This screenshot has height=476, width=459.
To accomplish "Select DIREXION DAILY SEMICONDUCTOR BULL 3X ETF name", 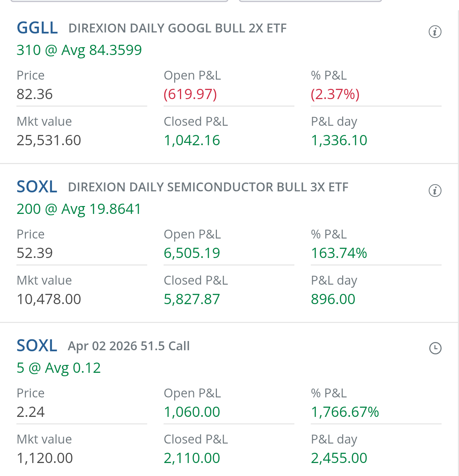I will (x=208, y=187).
